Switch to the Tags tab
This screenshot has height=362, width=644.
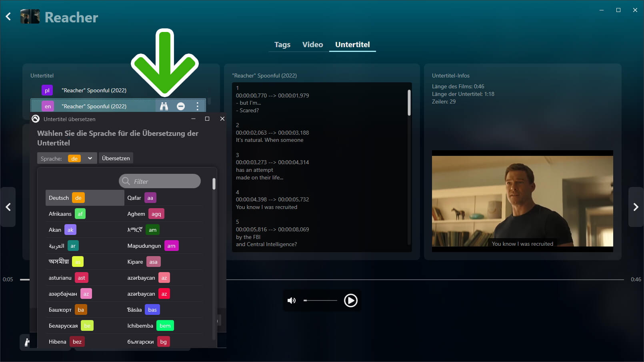pos(282,45)
